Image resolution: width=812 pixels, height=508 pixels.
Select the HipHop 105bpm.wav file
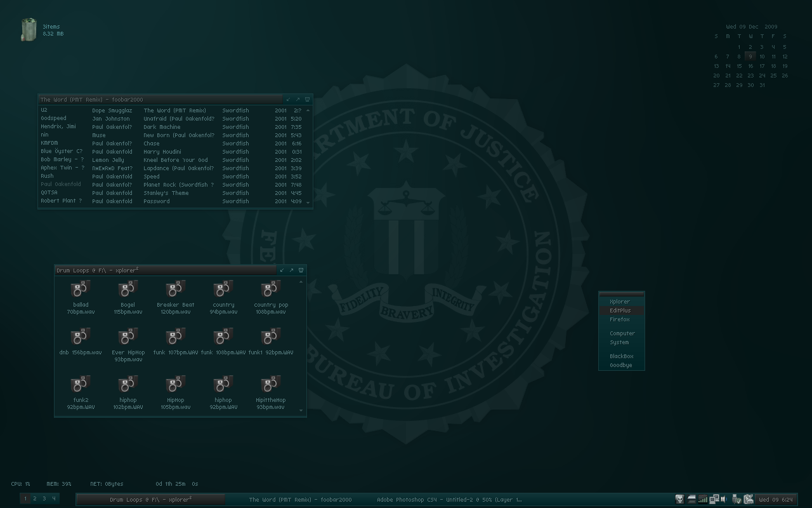click(x=176, y=392)
